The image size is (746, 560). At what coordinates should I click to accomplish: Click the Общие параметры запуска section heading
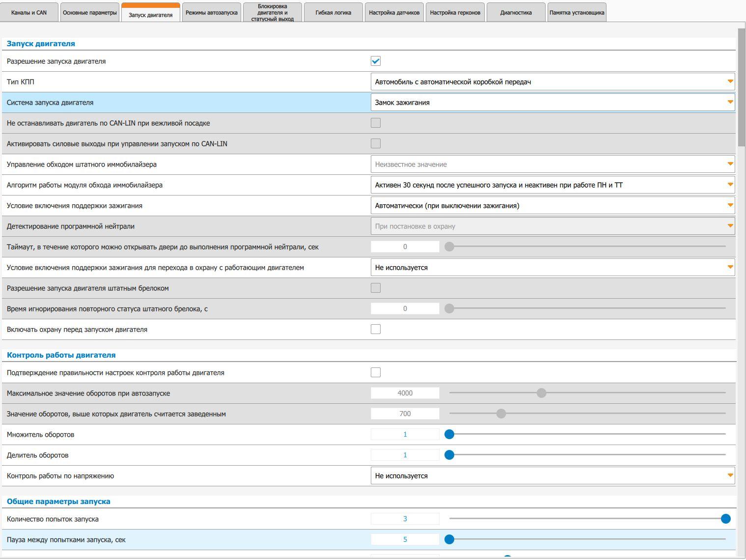pos(58,501)
